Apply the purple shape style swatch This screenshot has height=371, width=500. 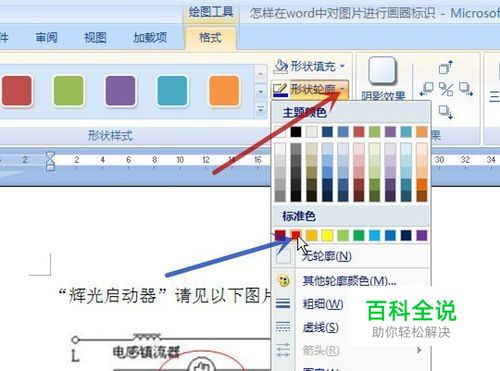click(120, 91)
